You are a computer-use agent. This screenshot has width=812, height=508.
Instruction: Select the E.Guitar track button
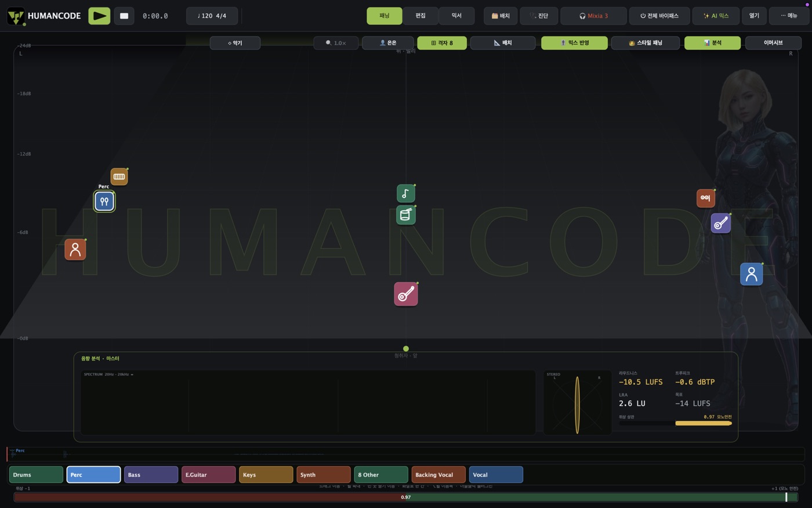tap(209, 475)
